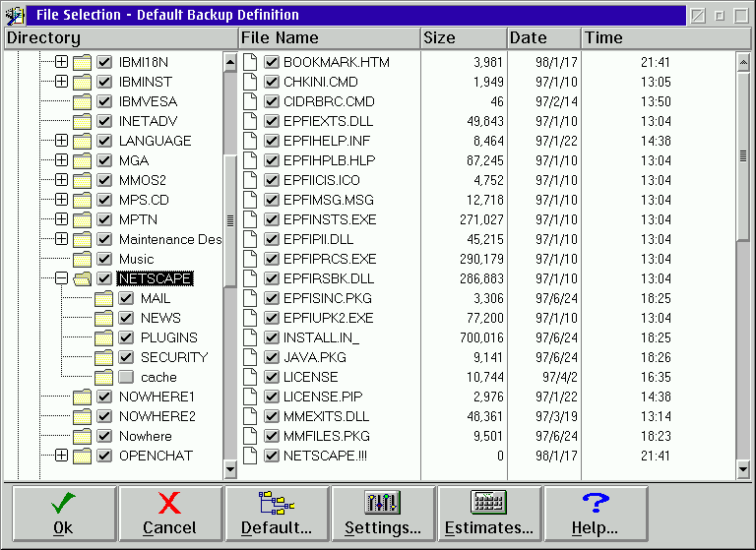Expand the Maintenance Des folder
Screen dimensions: 756x550
click(61, 239)
